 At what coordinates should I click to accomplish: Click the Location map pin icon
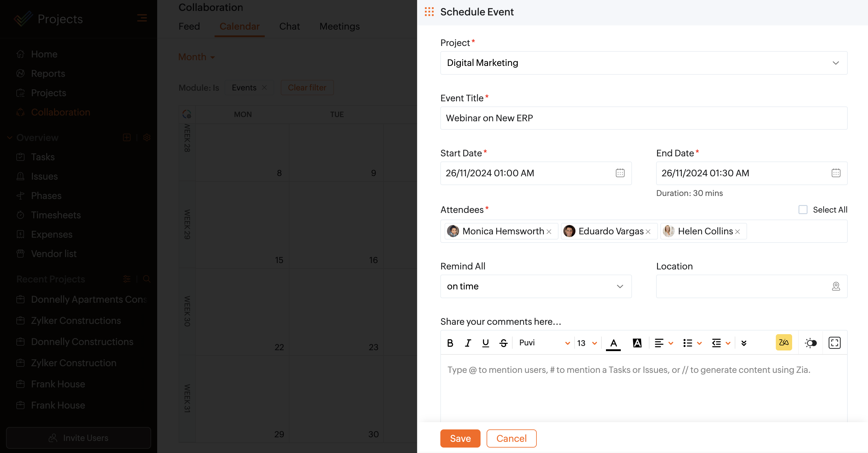point(836,286)
